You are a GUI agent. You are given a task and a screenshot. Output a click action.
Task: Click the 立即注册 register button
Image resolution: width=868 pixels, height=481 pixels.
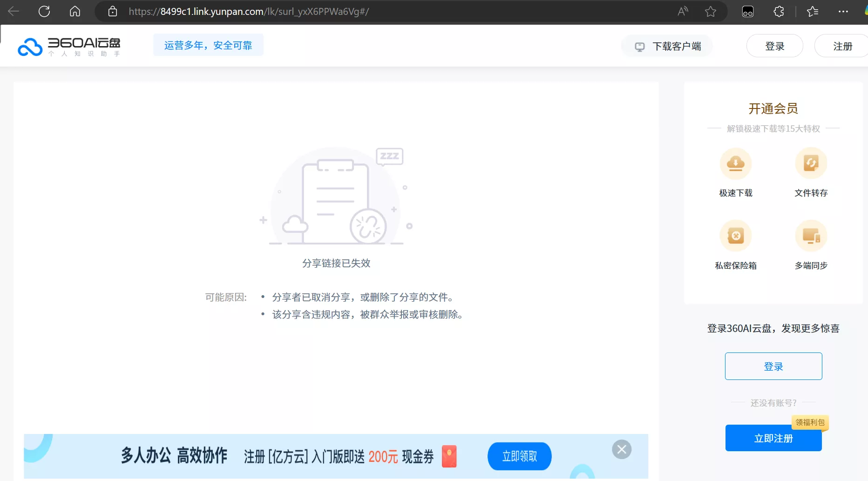773,438
